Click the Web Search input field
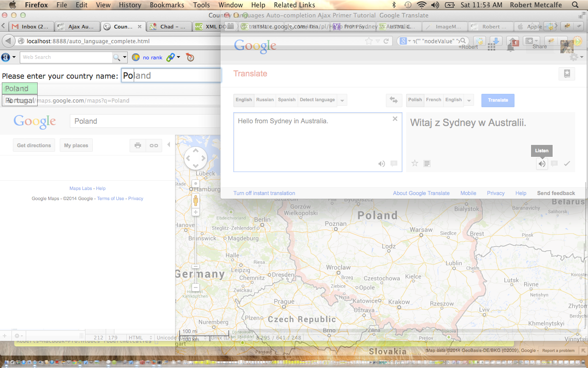This screenshot has height=368, width=588. (x=66, y=57)
